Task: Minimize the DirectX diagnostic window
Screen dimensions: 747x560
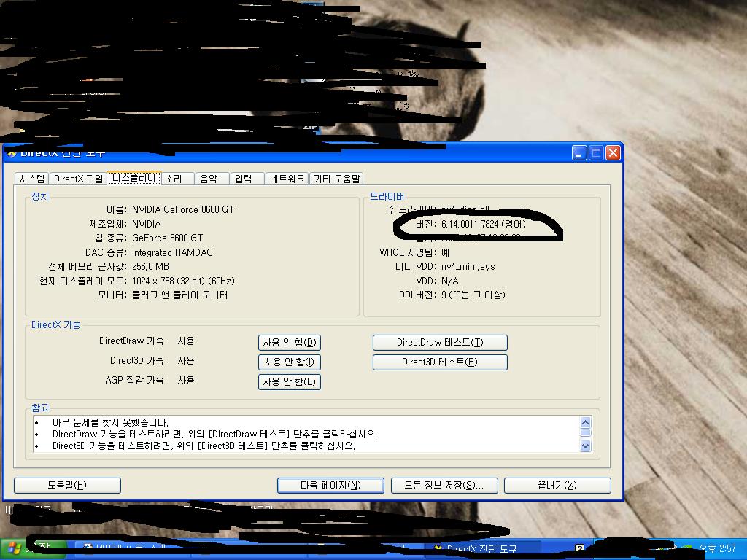Action: (x=579, y=153)
